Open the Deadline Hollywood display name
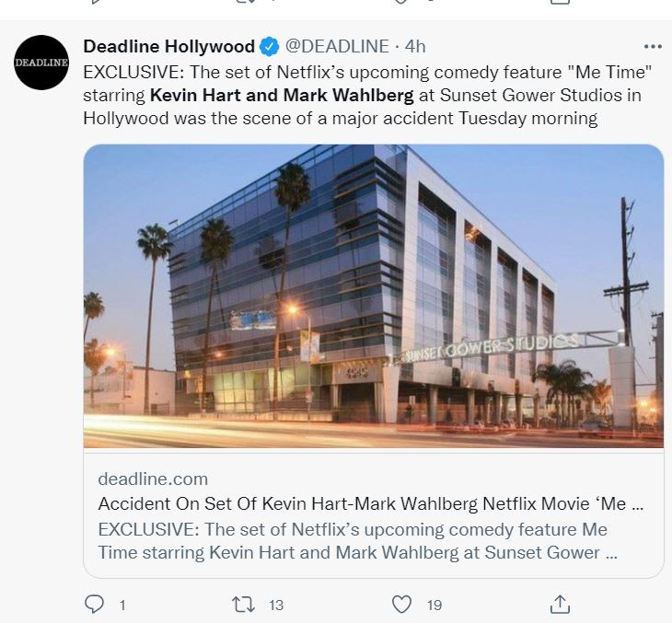 [168, 47]
